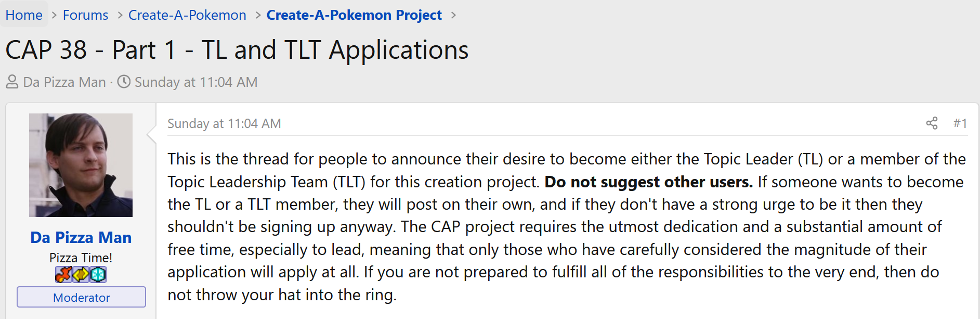The image size is (980, 319).
Task: Click the Pizza Time! user title
Action: (x=81, y=258)
